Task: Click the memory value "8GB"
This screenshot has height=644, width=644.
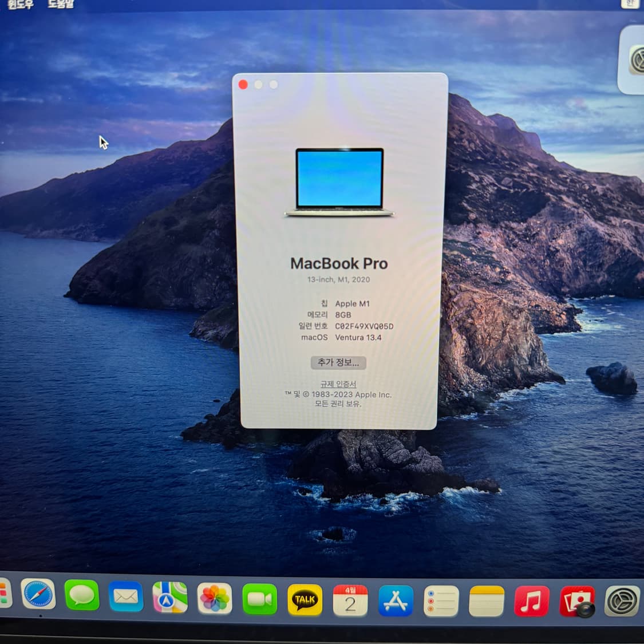Action: click(x=343, y=315)
